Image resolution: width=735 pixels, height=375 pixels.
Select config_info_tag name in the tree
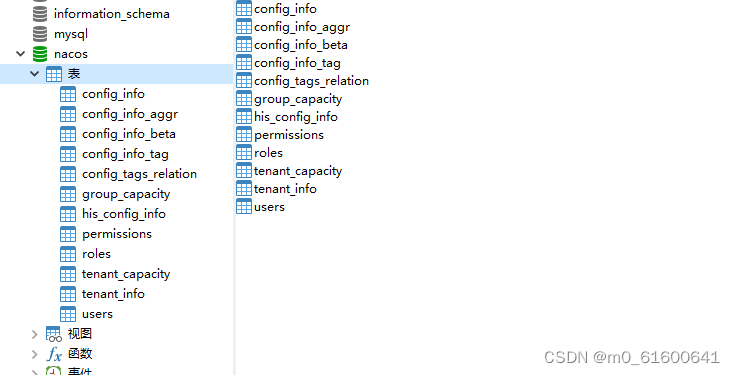pos(125,154)
